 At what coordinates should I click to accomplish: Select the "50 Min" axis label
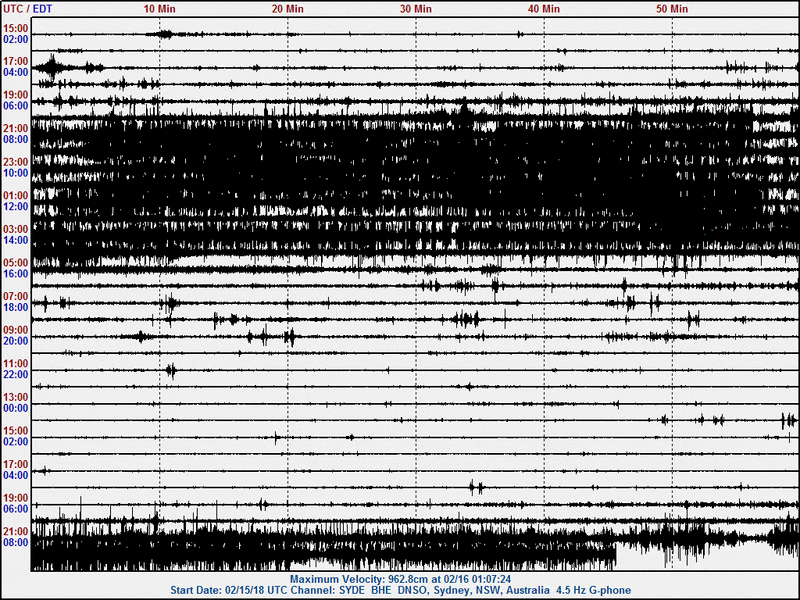pos(671,9)
